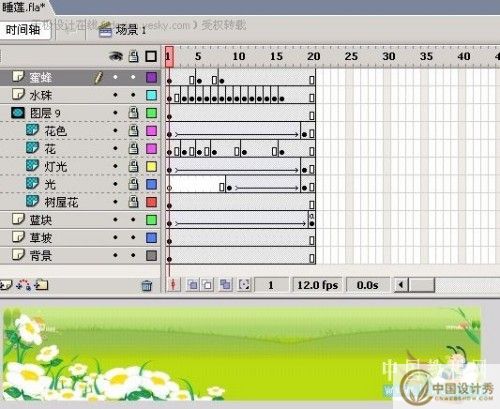Unlock the 图层 9 lock
This screenshot has width=500, height=409.
pyautogui.click(x=133, y=113)
